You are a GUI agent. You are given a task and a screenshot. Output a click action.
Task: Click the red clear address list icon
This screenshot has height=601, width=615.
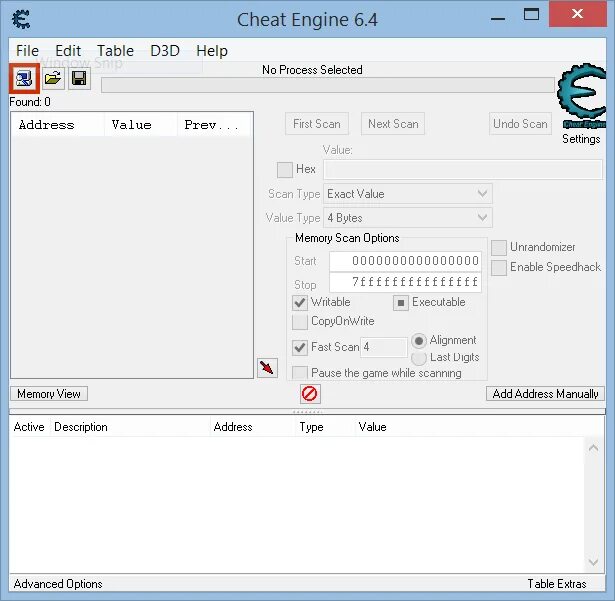310,393
